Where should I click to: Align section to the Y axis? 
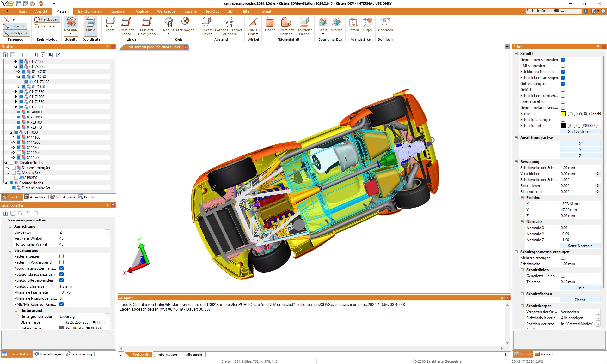(x=580, y=150)
